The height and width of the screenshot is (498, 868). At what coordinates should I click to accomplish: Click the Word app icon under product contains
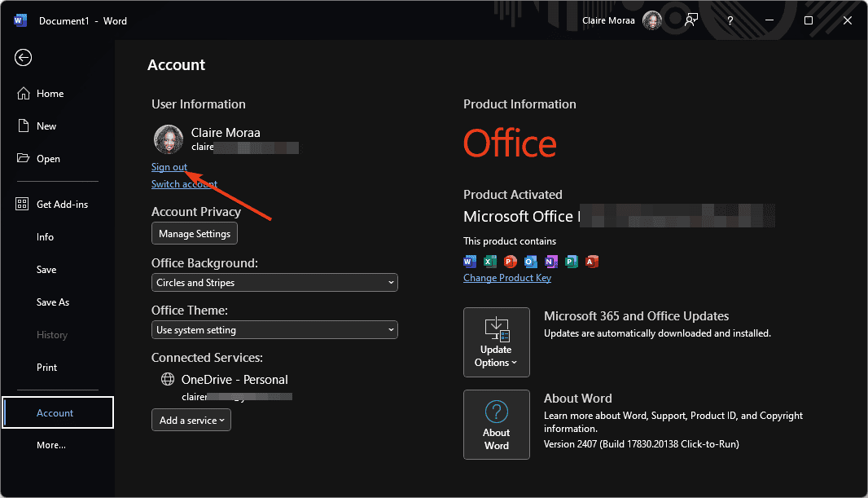click(470, 261)
